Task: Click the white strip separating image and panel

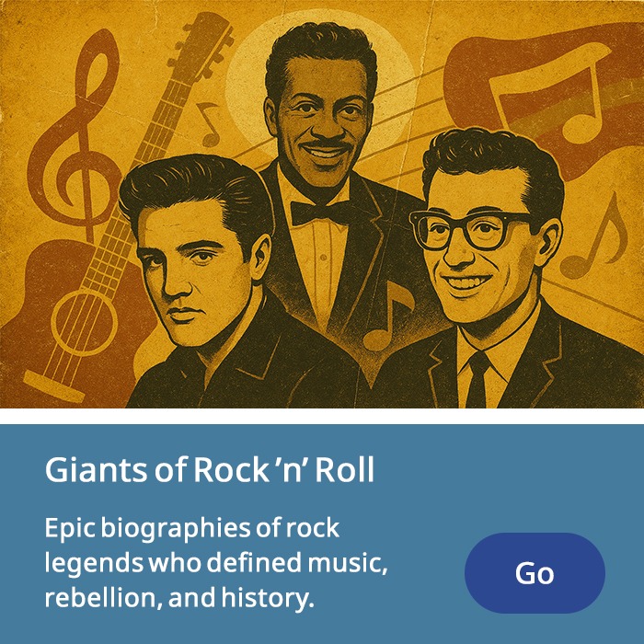Action: 322,416
